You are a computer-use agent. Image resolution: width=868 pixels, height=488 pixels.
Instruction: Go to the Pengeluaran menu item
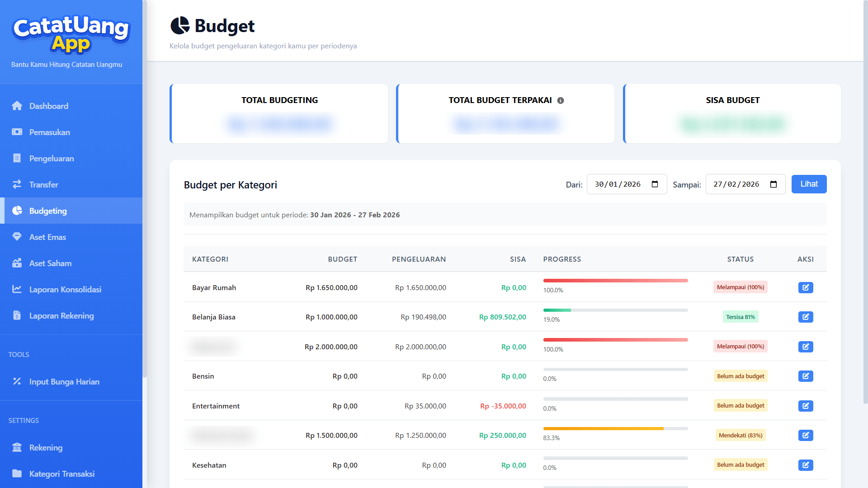(x=52, y=159)
